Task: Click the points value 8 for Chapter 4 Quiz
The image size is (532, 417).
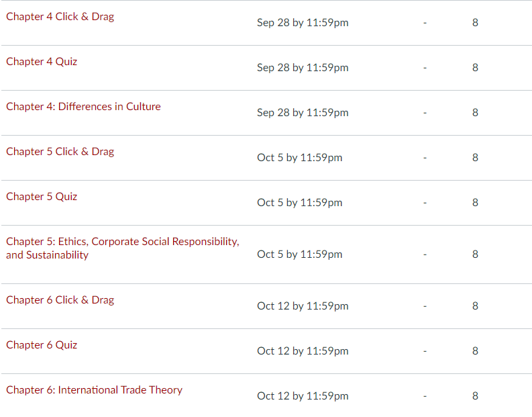Action: point(476,68)
